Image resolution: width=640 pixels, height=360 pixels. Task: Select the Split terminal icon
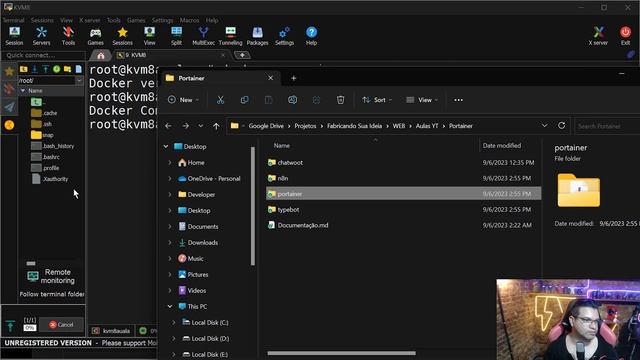point(176,36)
